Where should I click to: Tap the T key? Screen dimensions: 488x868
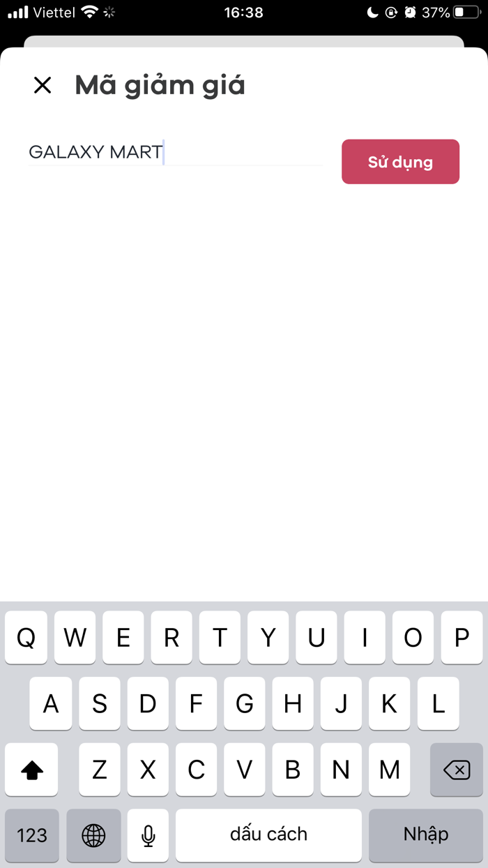pyautogui.click(x=220, y=638)
